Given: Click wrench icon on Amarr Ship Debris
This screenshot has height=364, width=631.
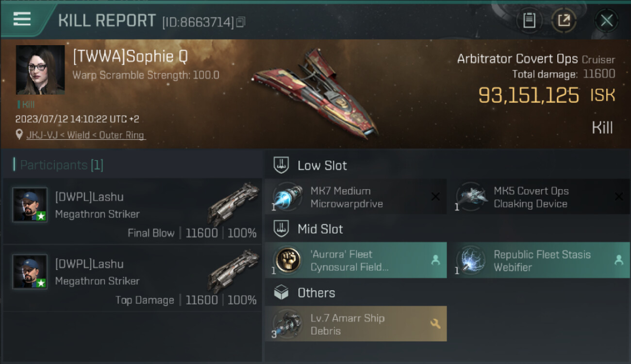Looking at the screenshot, I should tap(435, 324).
